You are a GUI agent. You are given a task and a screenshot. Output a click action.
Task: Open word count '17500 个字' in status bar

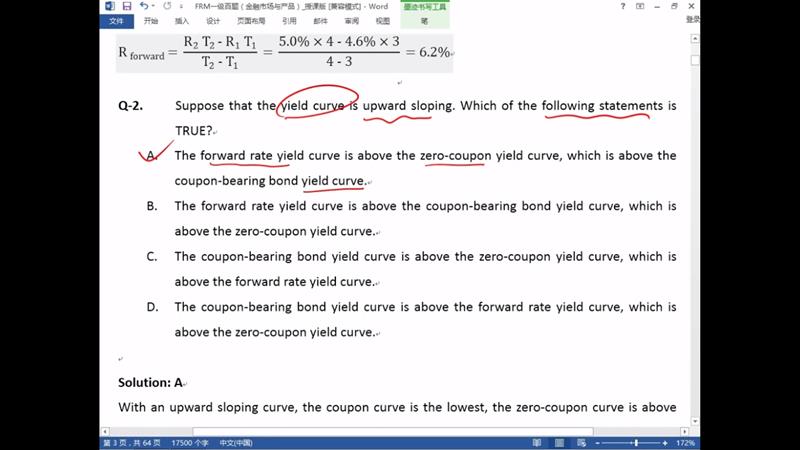coord(190,443)
